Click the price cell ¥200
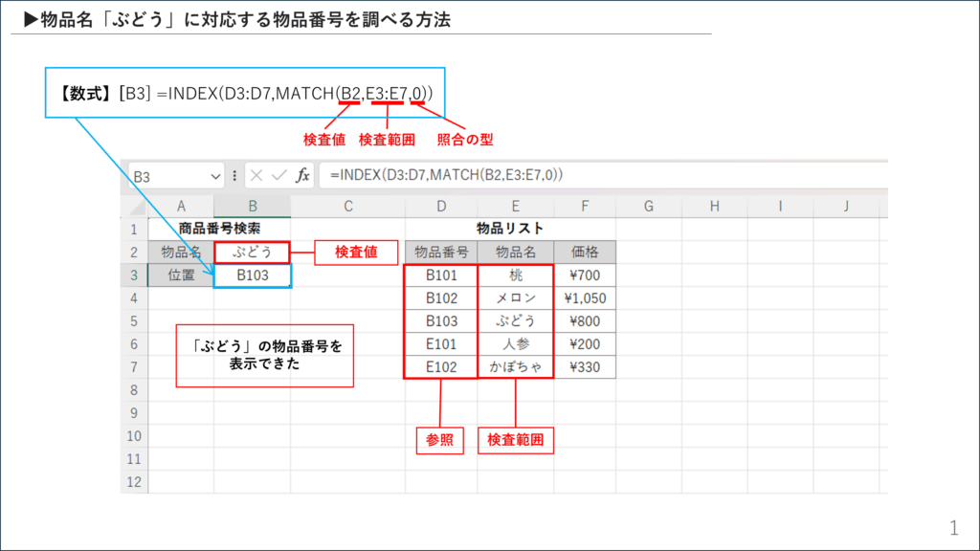Viewport: 980px width, 551px height. coord(585,344)
